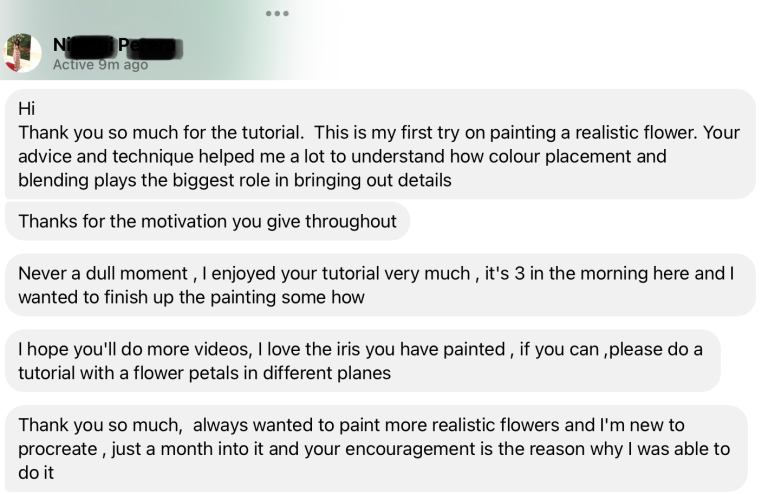Select the "I hope you'll do more videos" line

(360, 349)
